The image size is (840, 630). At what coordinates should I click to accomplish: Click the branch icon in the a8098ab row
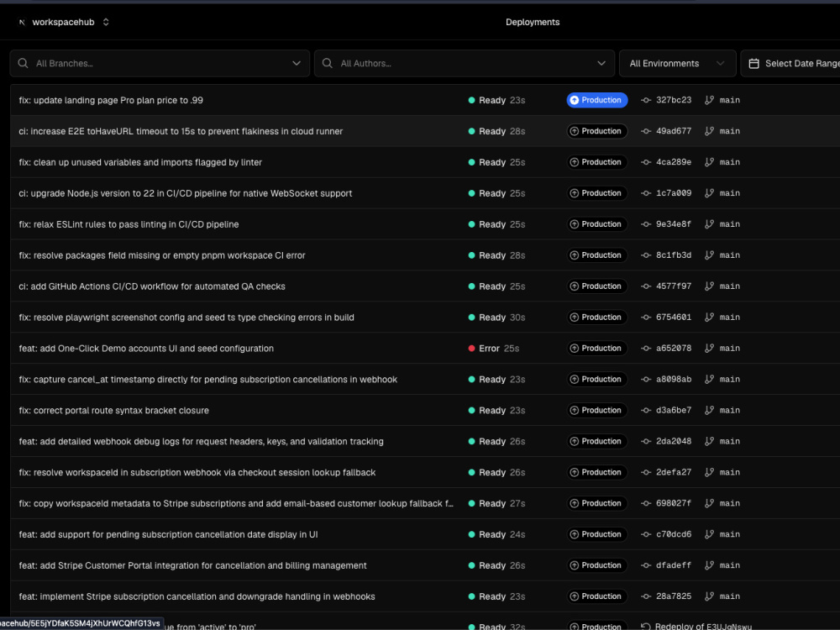coord(709,380)
